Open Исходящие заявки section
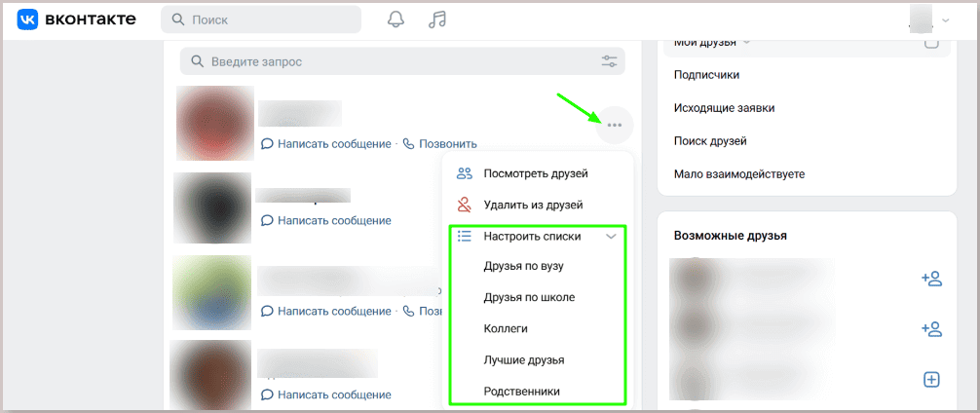Viewport: 980px width, 413px height. 725,108
